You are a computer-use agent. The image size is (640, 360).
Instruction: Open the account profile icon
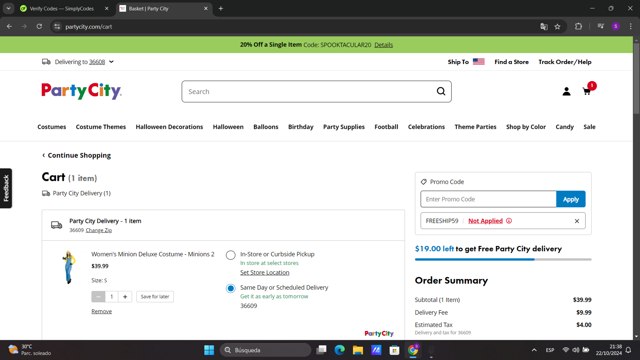tap(566, 91)
